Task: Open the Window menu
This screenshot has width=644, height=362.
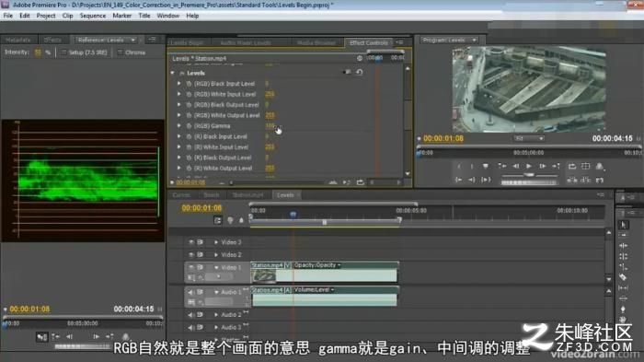Action: click(168, 16)
